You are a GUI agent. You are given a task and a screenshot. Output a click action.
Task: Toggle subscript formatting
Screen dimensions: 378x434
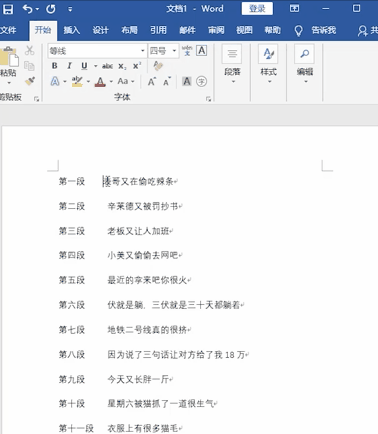tap(122, 66)
